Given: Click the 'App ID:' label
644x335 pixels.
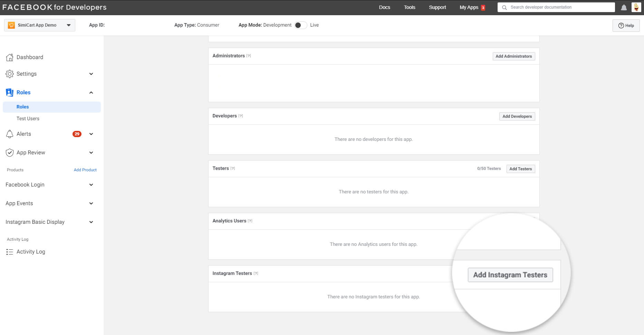Looking at the screenshot, I should [x=97, y=25].
